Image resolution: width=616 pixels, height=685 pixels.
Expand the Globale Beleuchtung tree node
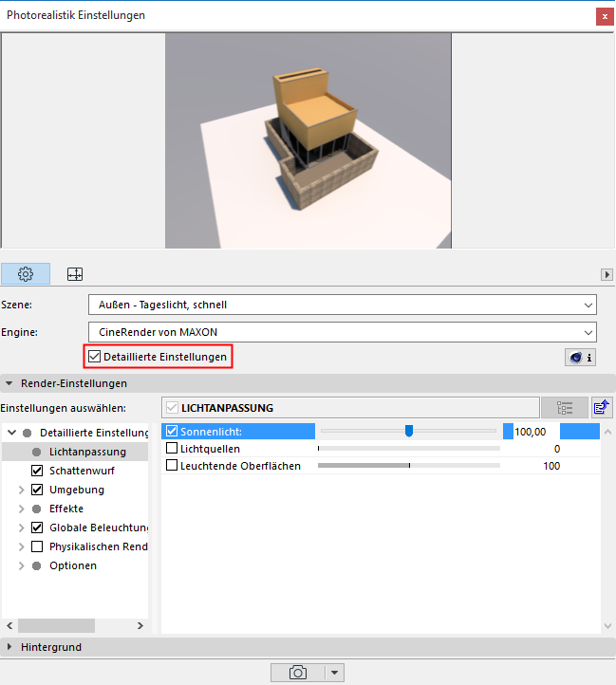tap(21, 528)
